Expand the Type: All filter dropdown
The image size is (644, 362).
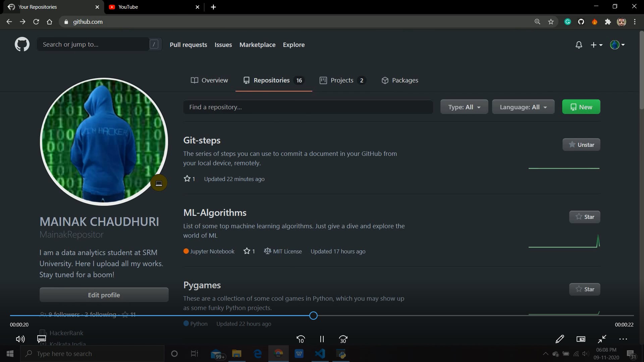point(464,107)
